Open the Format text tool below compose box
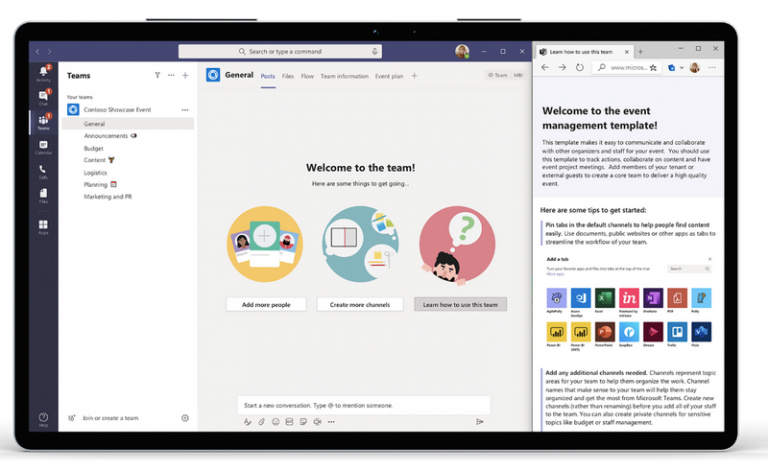The image size is (768, 471). (x=247, y=422)
